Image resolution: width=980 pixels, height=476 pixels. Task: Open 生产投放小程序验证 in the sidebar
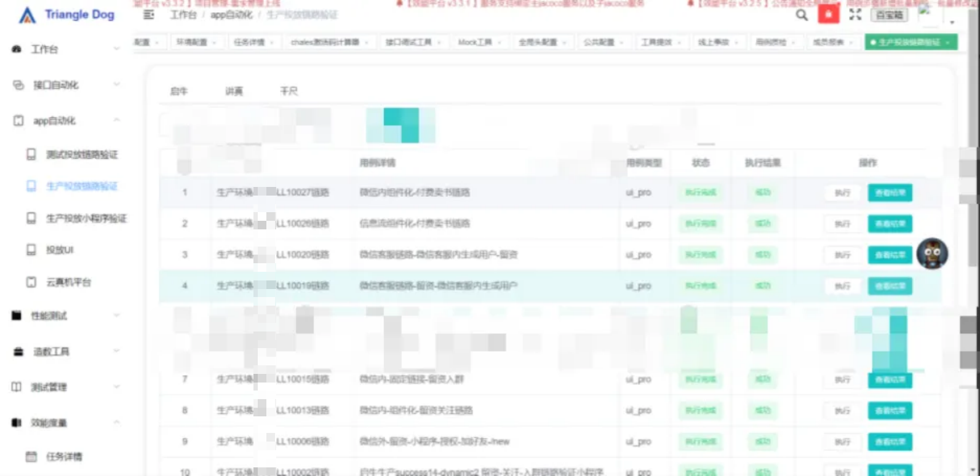tap(86, 218)
